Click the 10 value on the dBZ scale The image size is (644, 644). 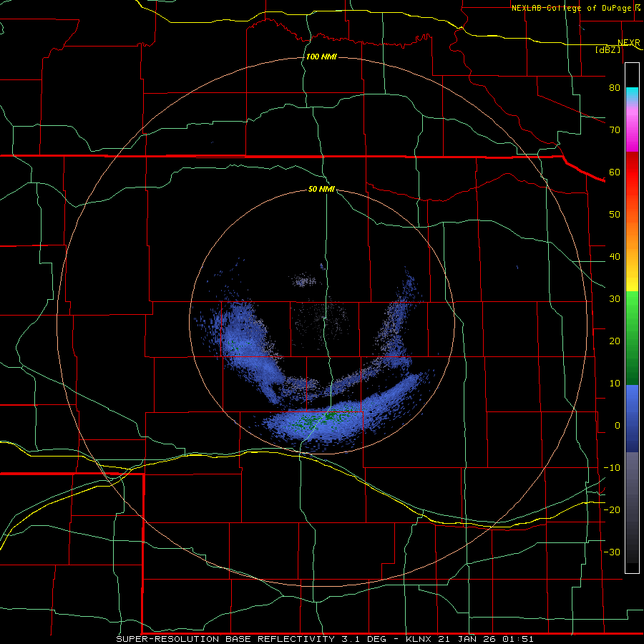click(615, 384)
